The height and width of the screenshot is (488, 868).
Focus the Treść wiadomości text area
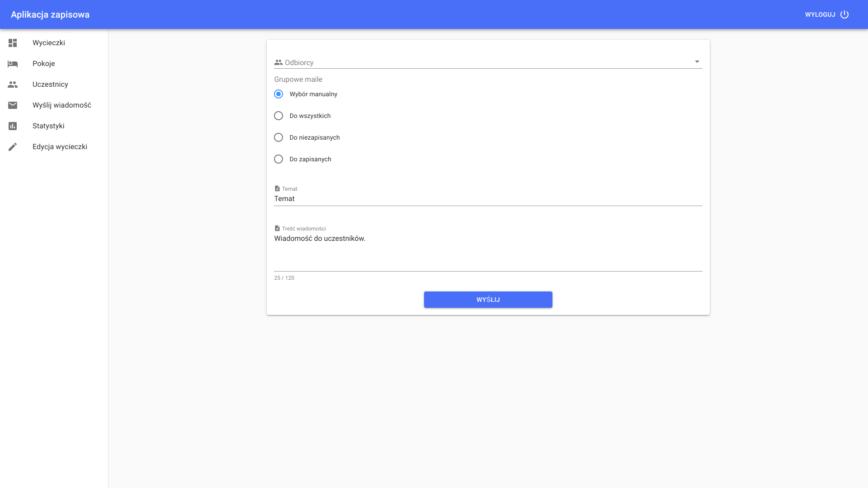[x=487, y=251]
